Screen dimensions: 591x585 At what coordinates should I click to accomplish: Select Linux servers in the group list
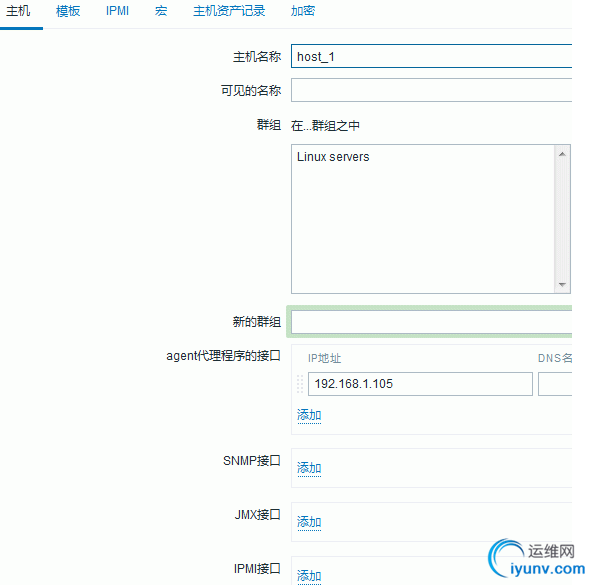click(333, 157)
